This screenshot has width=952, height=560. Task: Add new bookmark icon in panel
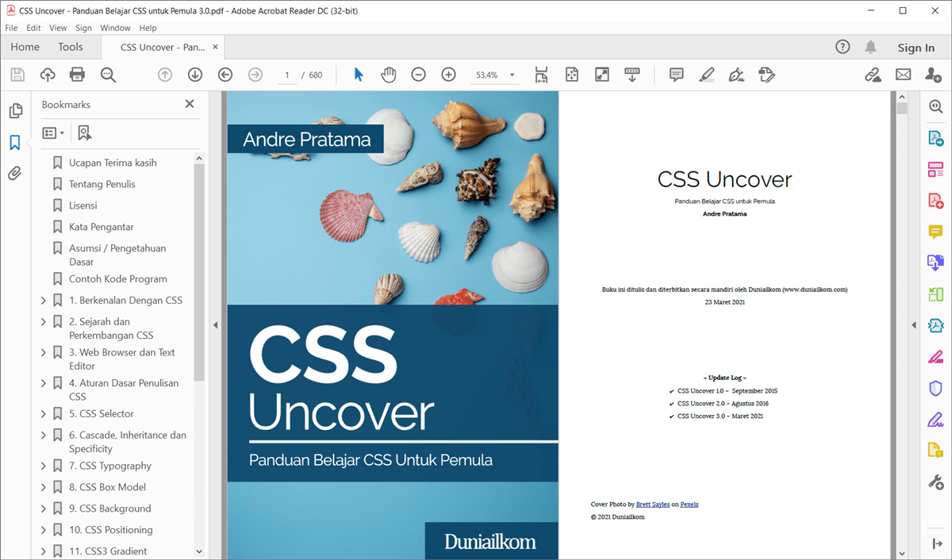pyautogui.click(x=85, y=133)
